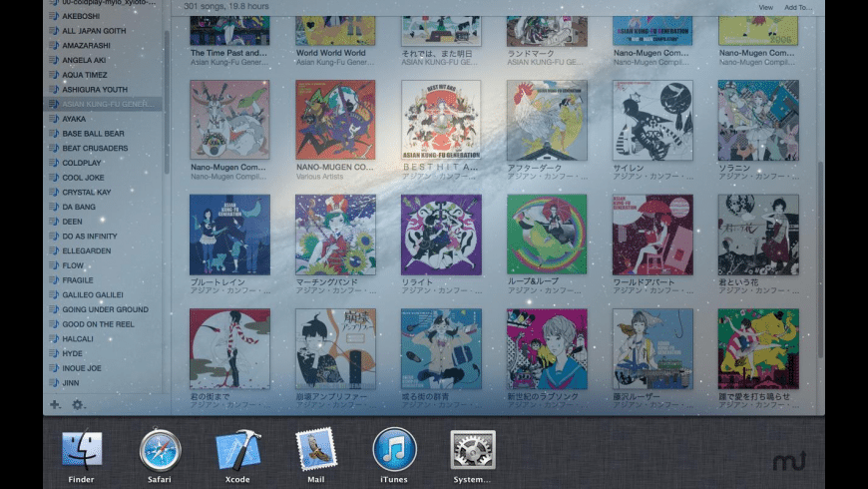The height and width of the screenshot is (489, 868).
Task: Open the アフターダーク album cover
Action: [x=547, y=120]
